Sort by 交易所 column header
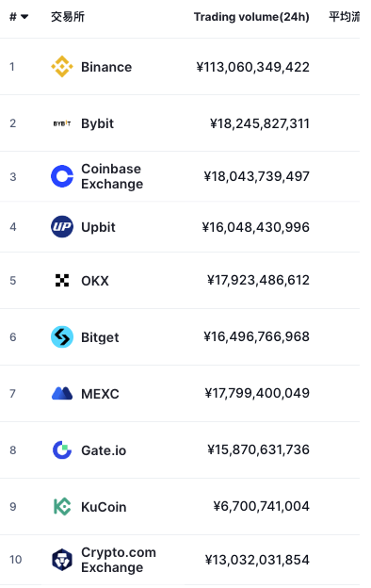This screenshot has height=588, width=371. (68, 17)
